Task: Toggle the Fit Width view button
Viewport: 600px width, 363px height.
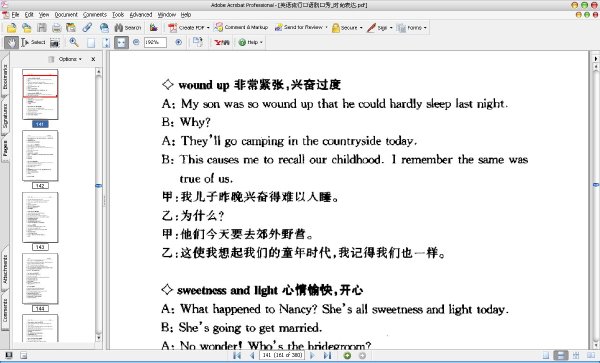Action: point(121,42)
